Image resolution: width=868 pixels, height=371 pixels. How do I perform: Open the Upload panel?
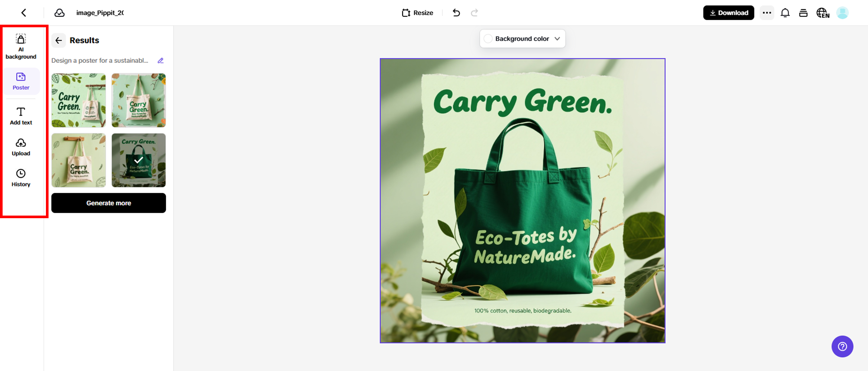click(21, 147)
